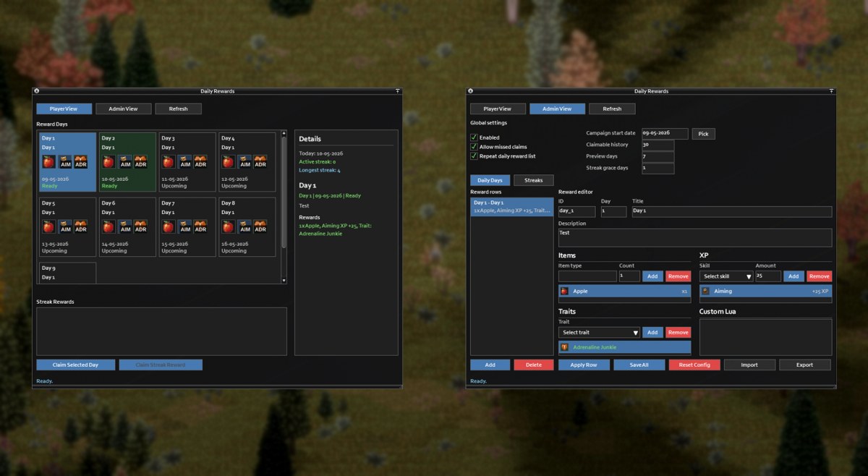Toggle Allow missed claims checkbox

(474, 147)
